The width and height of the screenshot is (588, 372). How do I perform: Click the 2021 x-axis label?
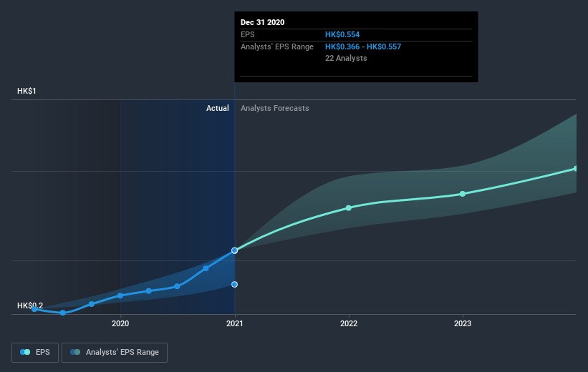tap(234, 323)
